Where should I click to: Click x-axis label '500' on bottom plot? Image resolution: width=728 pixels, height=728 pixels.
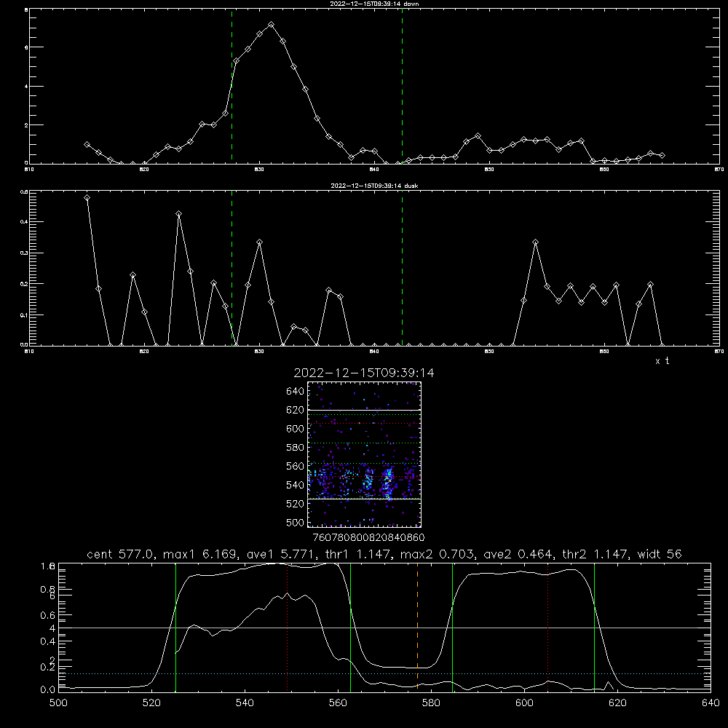pos(58,703)
